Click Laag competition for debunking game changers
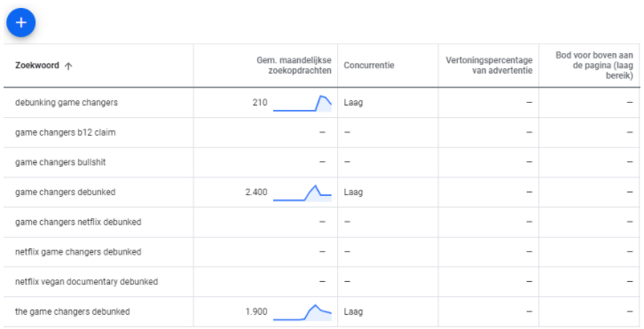Image resolution: width=644 pixels, height=329 pixels. (x=353, y=103)
